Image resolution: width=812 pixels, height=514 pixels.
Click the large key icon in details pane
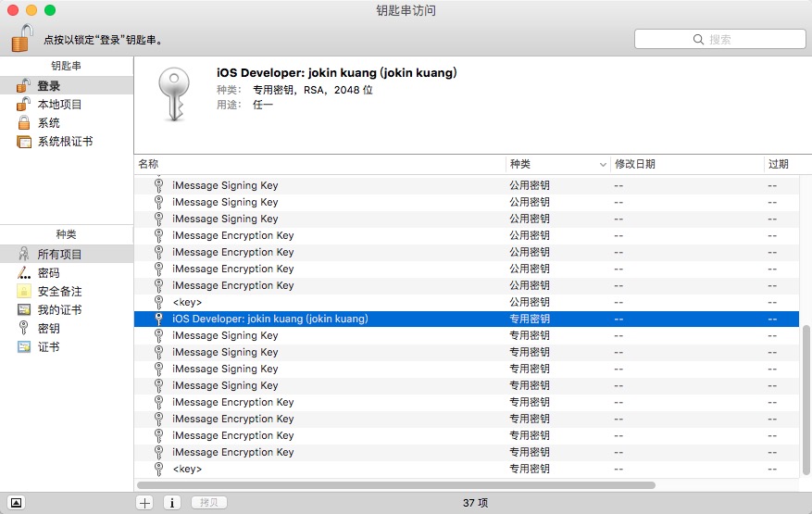pyautogui.click(x=174, y=94)
